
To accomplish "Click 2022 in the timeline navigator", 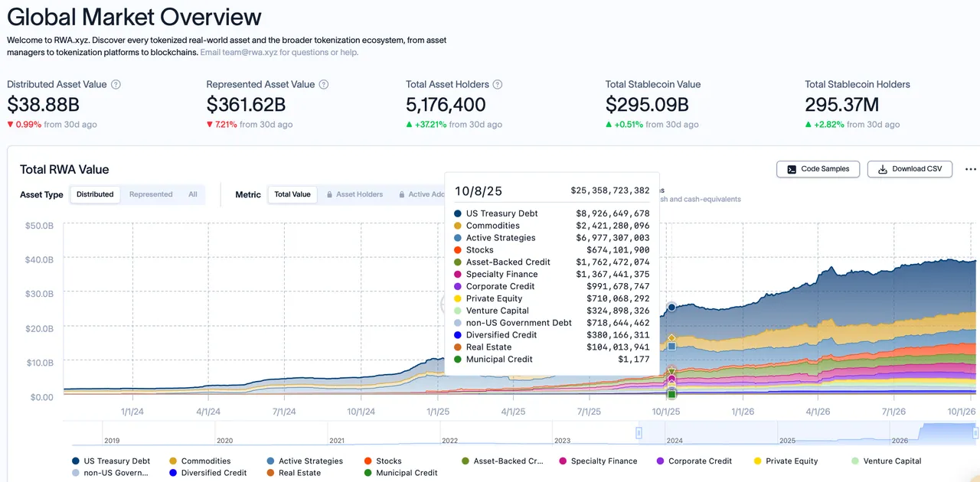I will tap(449, 441).
